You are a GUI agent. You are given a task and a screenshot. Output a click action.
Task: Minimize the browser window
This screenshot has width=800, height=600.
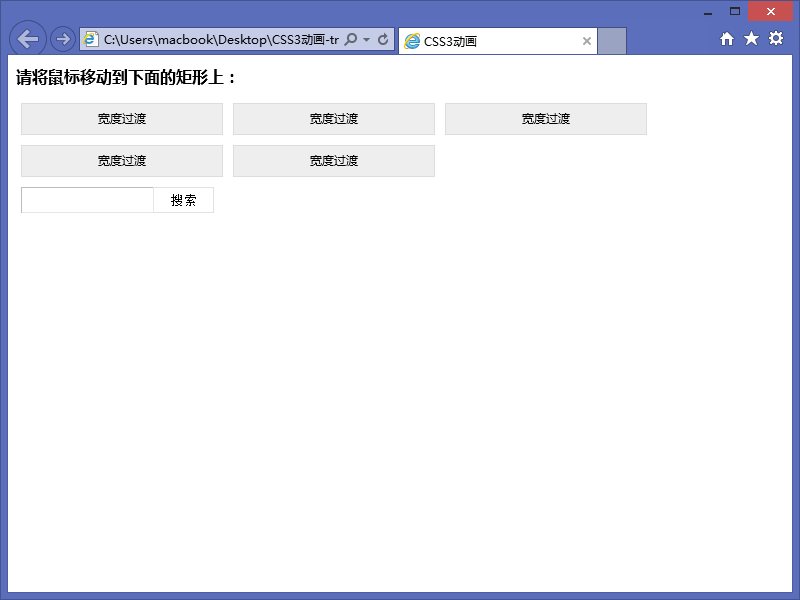708,12
